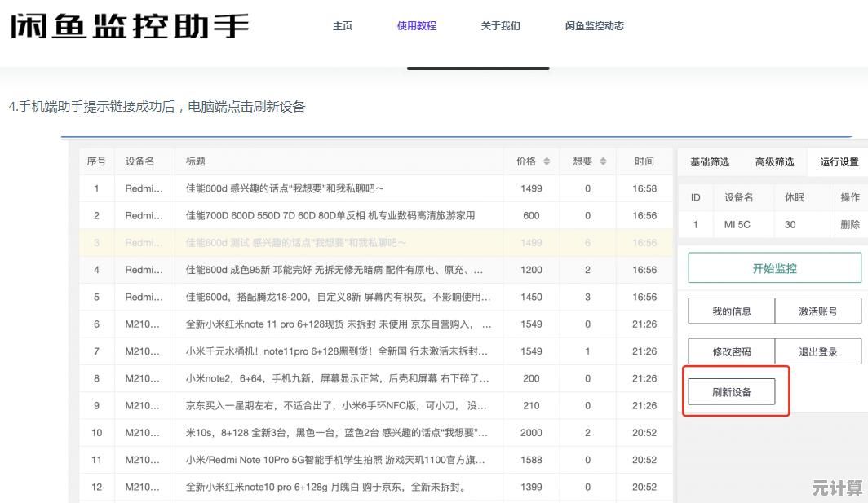Switch to the 高级筛选 tab
The height and width of the screenshot is (503, 868).
click(x=774, y=162)
